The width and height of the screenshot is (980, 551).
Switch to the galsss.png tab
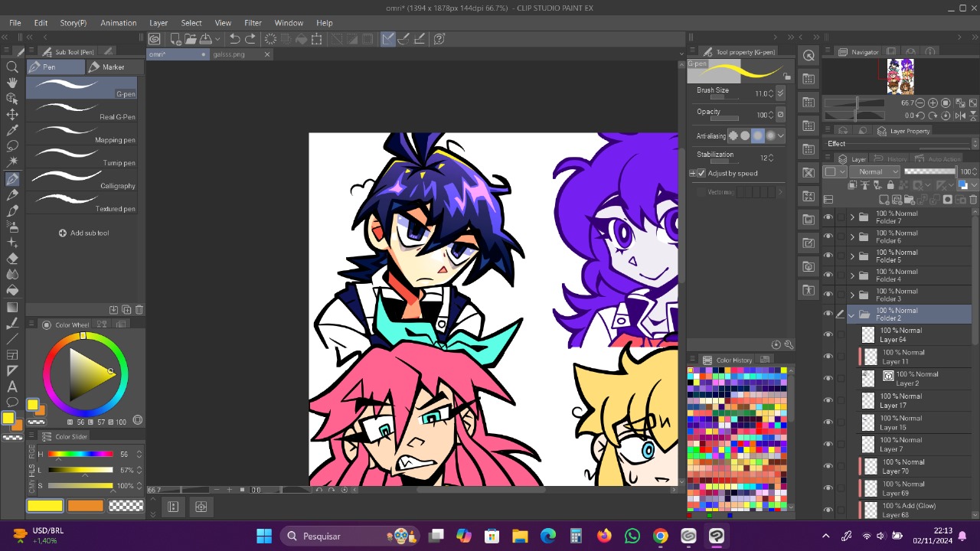tap(229, 54)
